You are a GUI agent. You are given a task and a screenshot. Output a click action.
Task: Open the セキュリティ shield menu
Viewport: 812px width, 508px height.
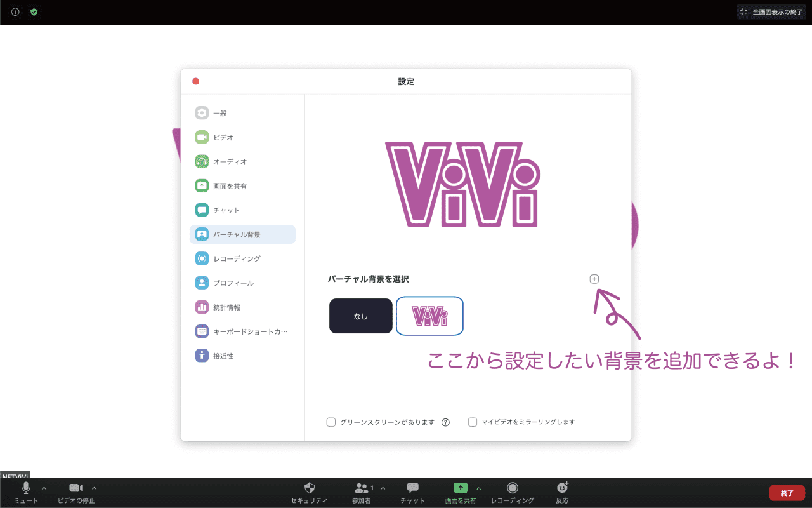[310, 492]
